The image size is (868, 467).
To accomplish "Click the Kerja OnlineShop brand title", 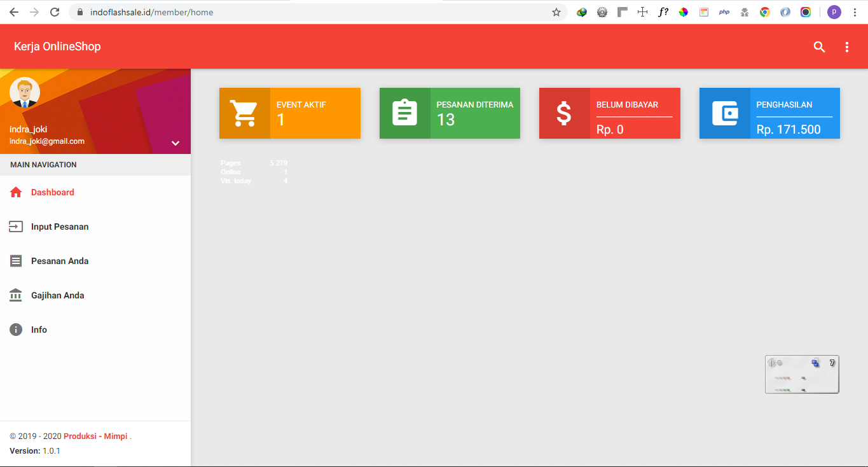I will coord(57,46).
